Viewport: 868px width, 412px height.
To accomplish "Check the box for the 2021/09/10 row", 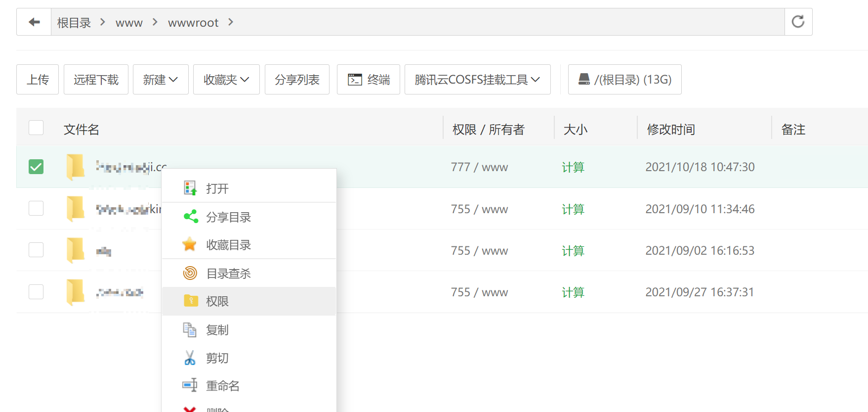I will 36,208.
